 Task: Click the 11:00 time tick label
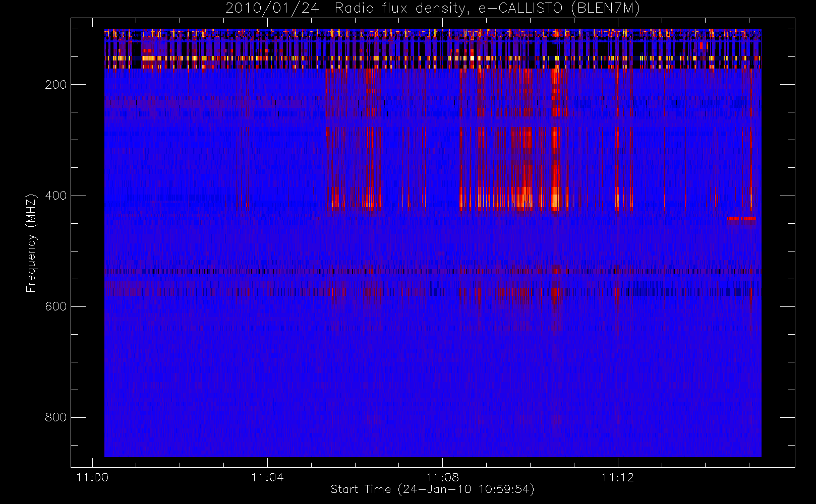pos(92,477)
